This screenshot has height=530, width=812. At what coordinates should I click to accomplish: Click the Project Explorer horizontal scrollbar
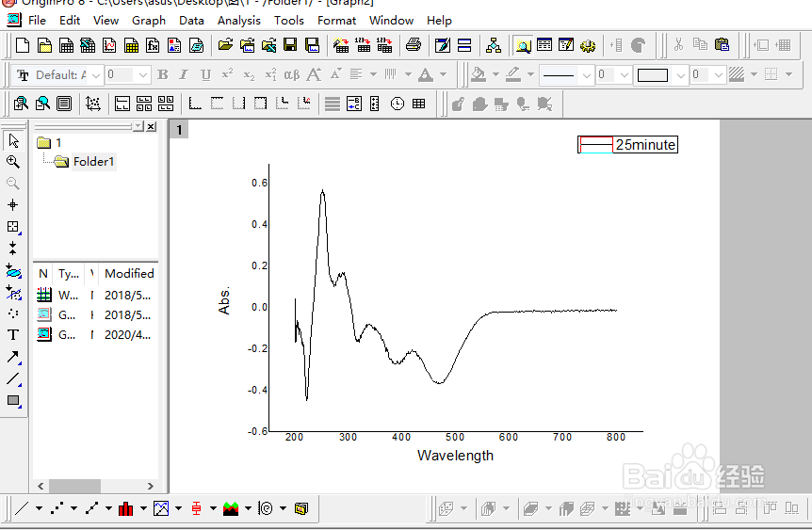(96, 486)
